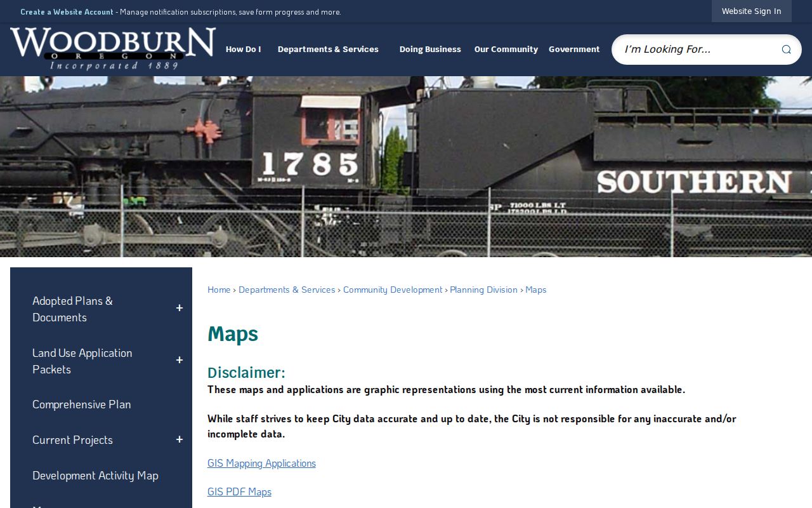Open the Doing Business menu

pos(430,50)
